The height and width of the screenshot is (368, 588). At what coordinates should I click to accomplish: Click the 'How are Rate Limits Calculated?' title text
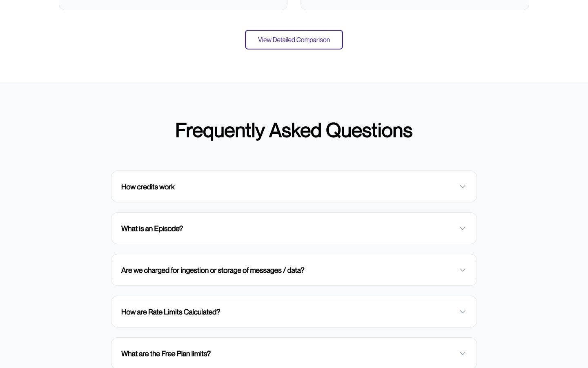(170, 312)
